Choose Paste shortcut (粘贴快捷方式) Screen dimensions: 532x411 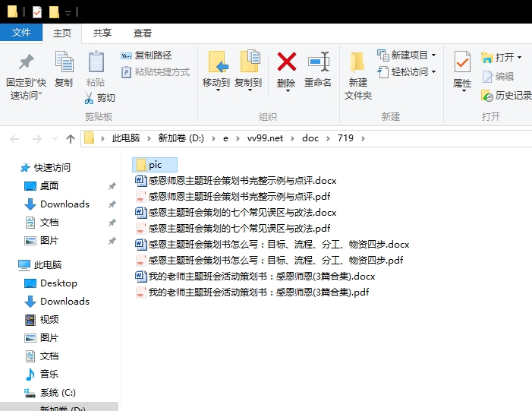pyautogui.click(x=156, y=72)
